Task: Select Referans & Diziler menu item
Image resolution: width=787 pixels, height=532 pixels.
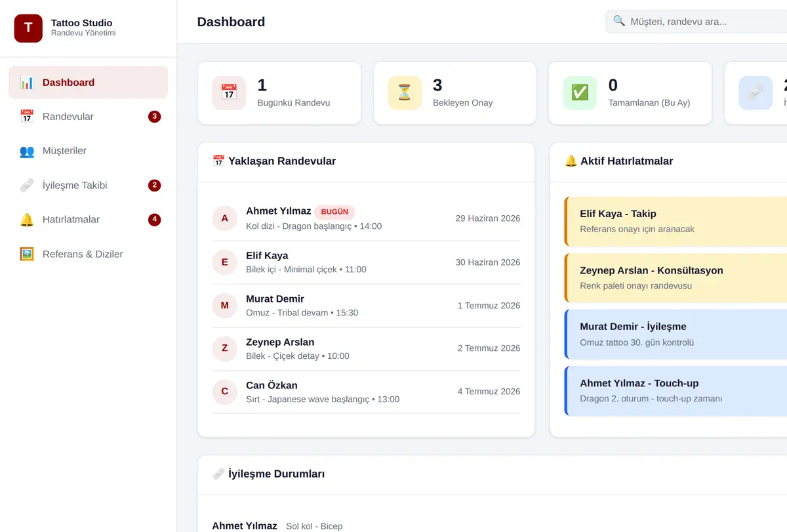Action: coord(89,254)
